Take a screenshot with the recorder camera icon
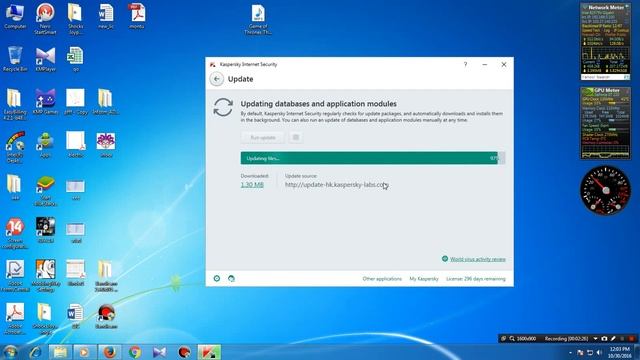Viewport: 640px width, 360px height. (x=604, y=339)
